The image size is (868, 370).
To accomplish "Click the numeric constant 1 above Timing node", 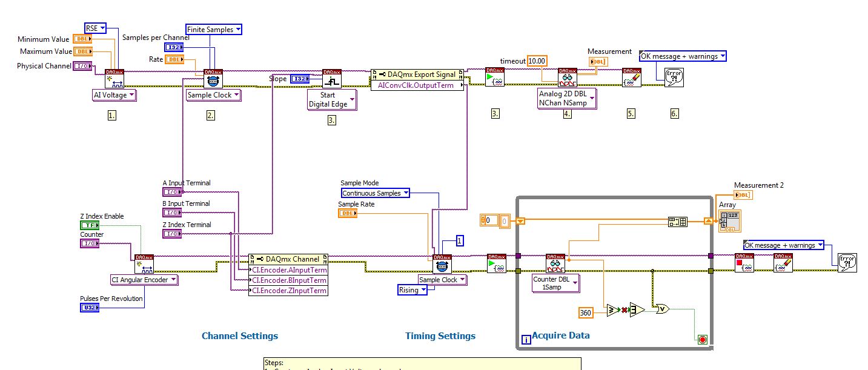I will coord(460,241).
